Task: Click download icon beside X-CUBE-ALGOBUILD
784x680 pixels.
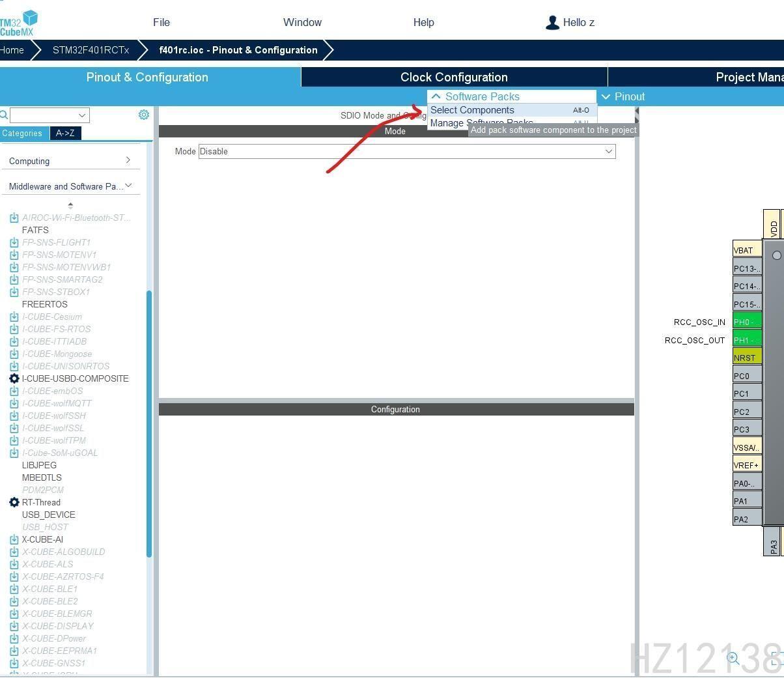Action: (x=14, y=552)
